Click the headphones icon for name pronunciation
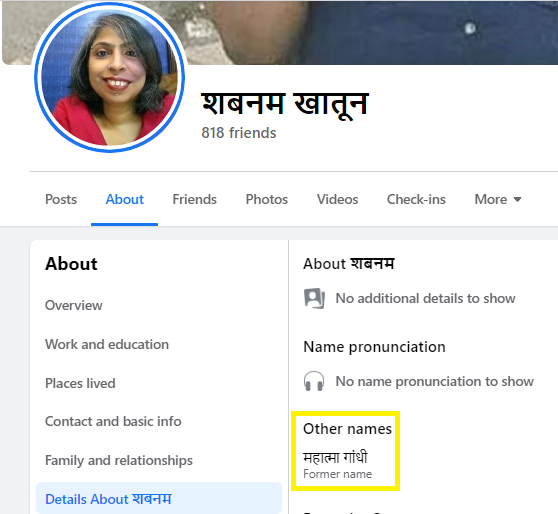This screenshot has height=514, width=558. [314, 381]
